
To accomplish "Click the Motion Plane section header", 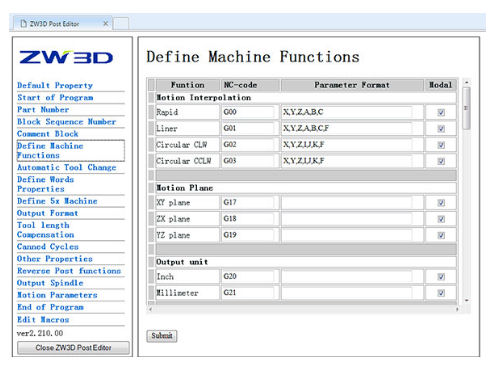I will [306, 188].
